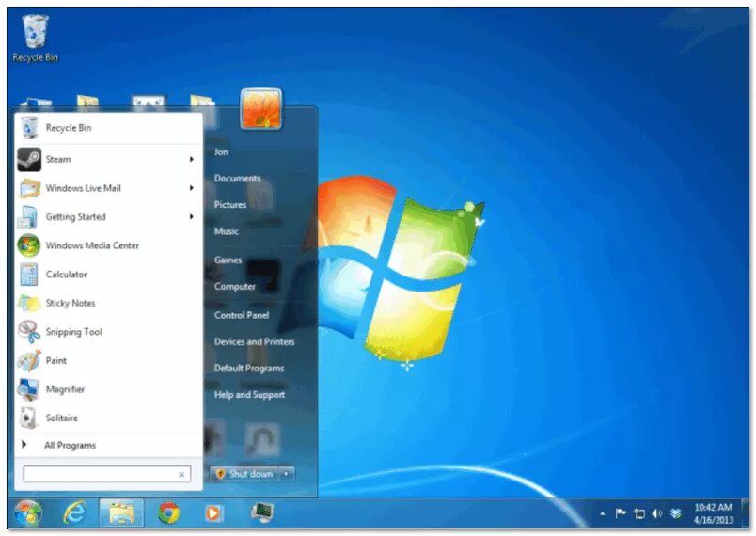Click the Steam icon in Start menu

[x=29, y=159]
